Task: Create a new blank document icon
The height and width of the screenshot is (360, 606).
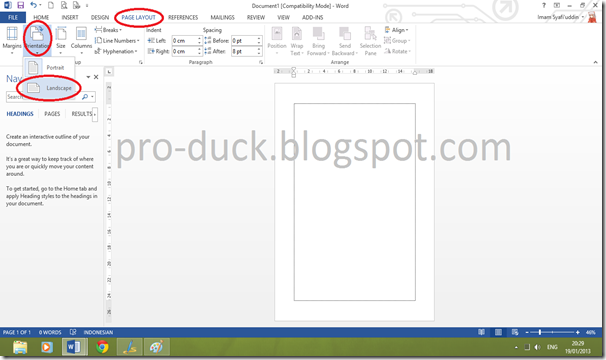Action: click(51, 5)
